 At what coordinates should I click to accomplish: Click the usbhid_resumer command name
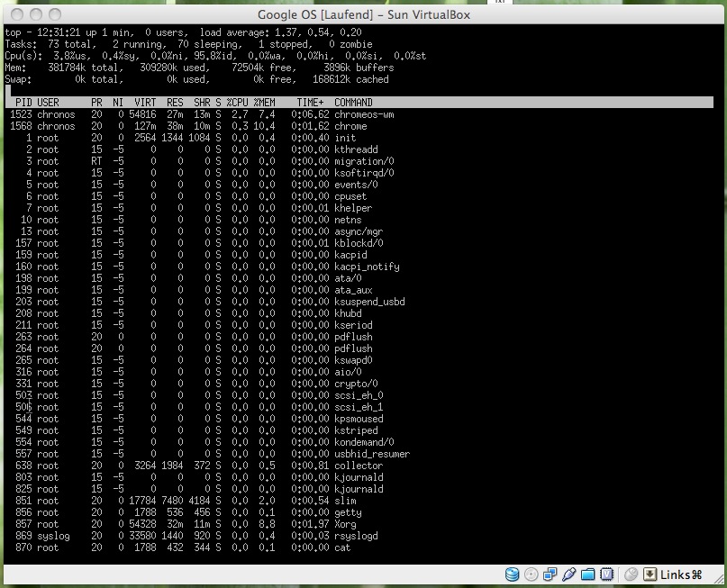click(372, 454)
